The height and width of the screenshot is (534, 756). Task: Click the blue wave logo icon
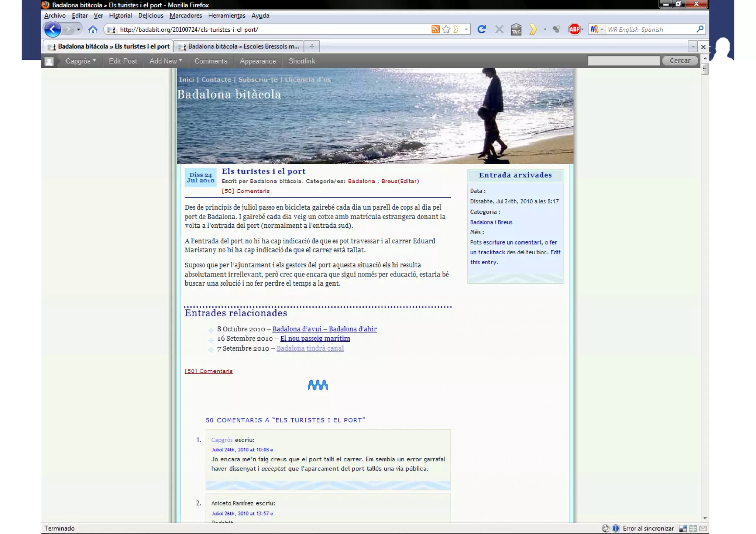tap(317, 385)
